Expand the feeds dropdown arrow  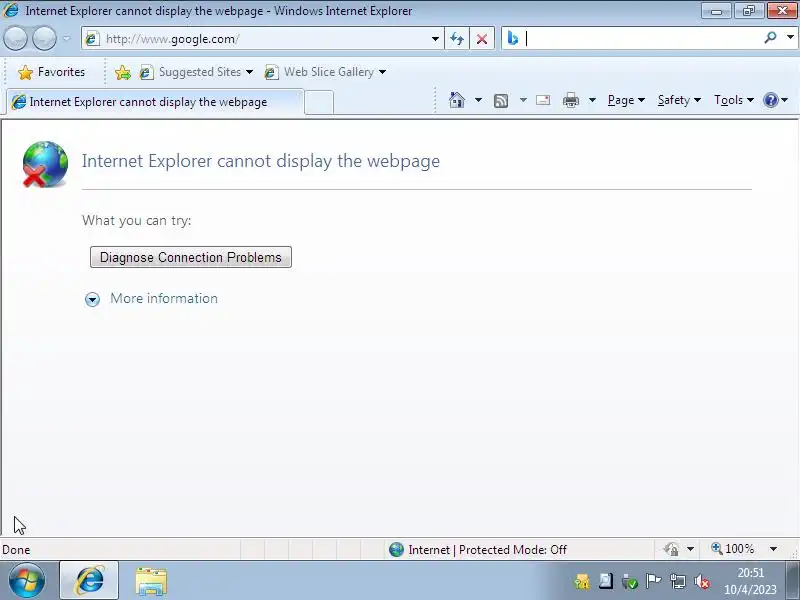point(523,100)
